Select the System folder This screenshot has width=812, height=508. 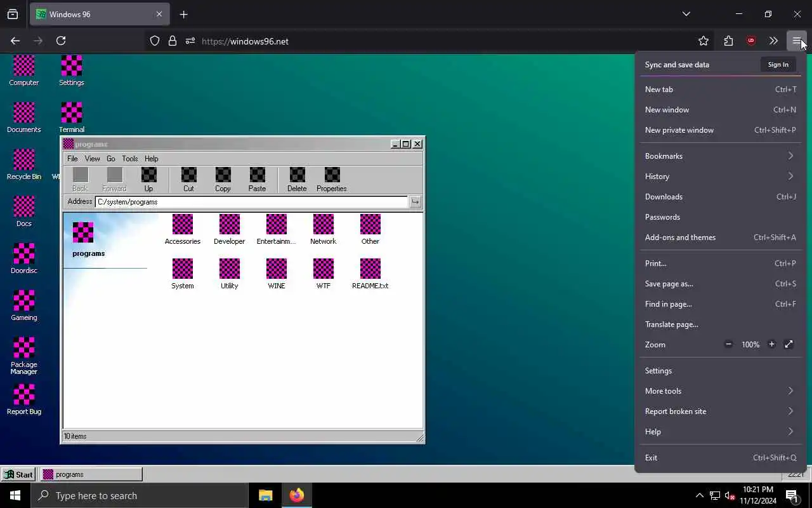[183, 274]
